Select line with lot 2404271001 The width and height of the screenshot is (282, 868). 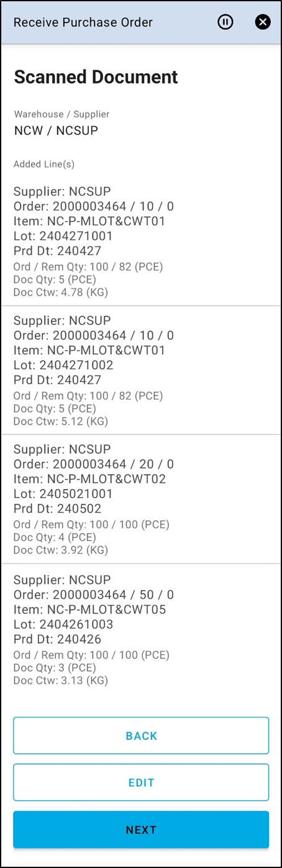141,241
